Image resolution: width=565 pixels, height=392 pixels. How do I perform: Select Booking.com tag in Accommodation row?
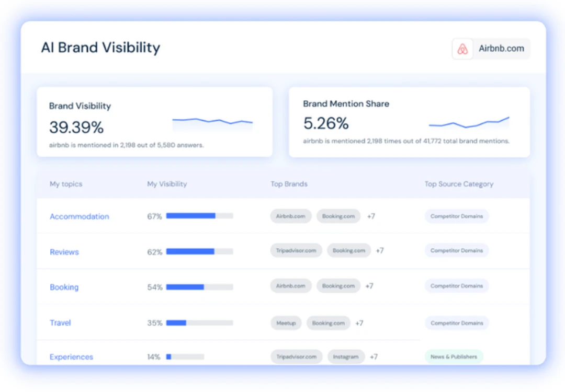tap(338, 216)
